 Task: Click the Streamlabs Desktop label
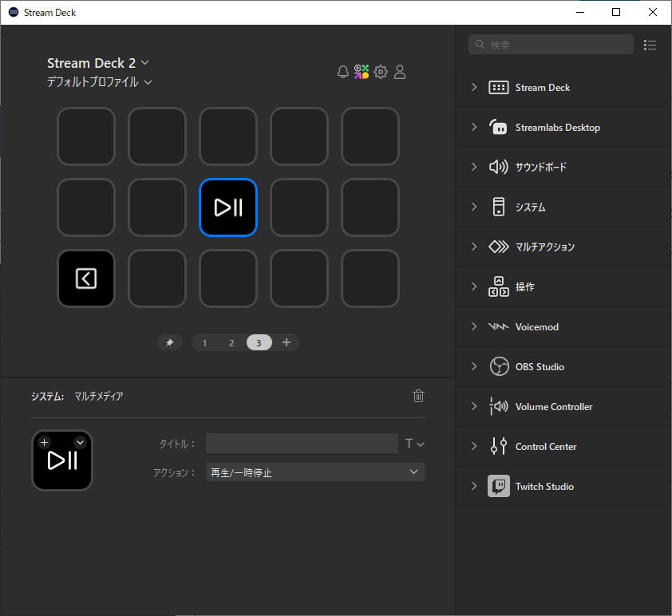(558, 127)
